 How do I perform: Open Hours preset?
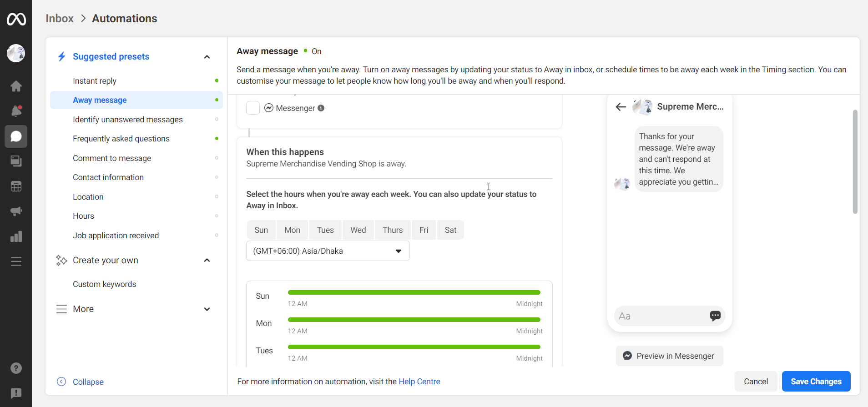(x=136, y=216)
